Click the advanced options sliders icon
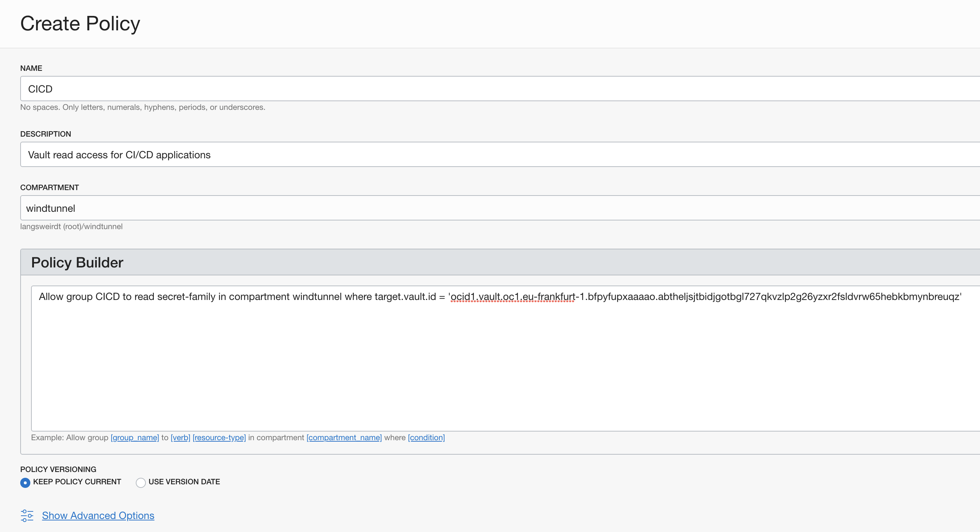Viewport: 980px width, 532px height. 27,516
